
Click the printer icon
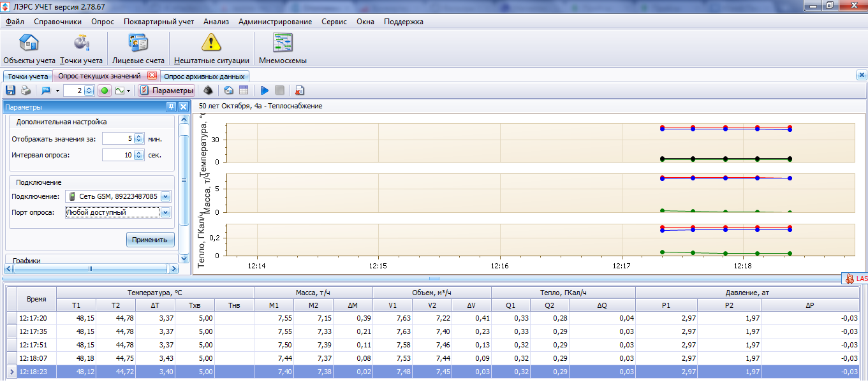[x=26, y=91]
